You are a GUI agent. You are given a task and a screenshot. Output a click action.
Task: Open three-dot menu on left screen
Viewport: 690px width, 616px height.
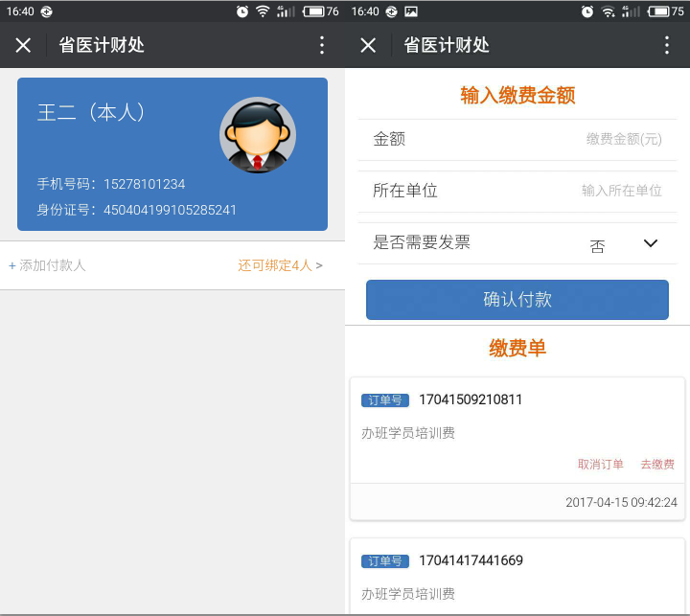[x=322, y=45]
